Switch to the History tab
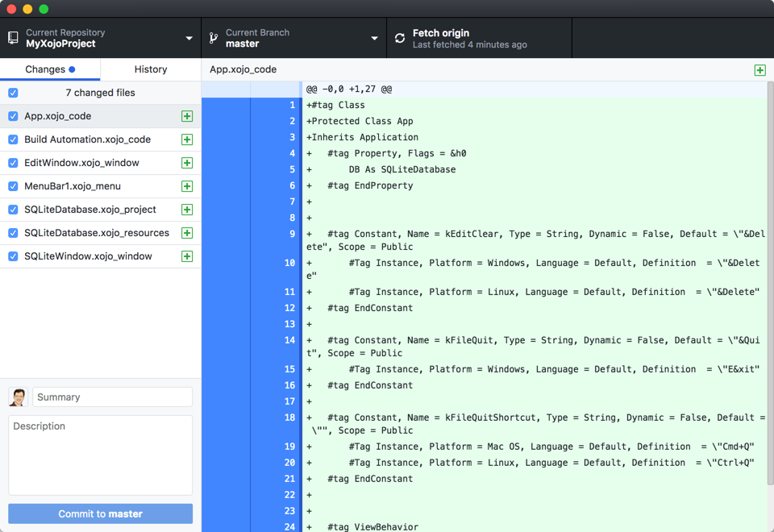The image size is (774, 532). 150,69
